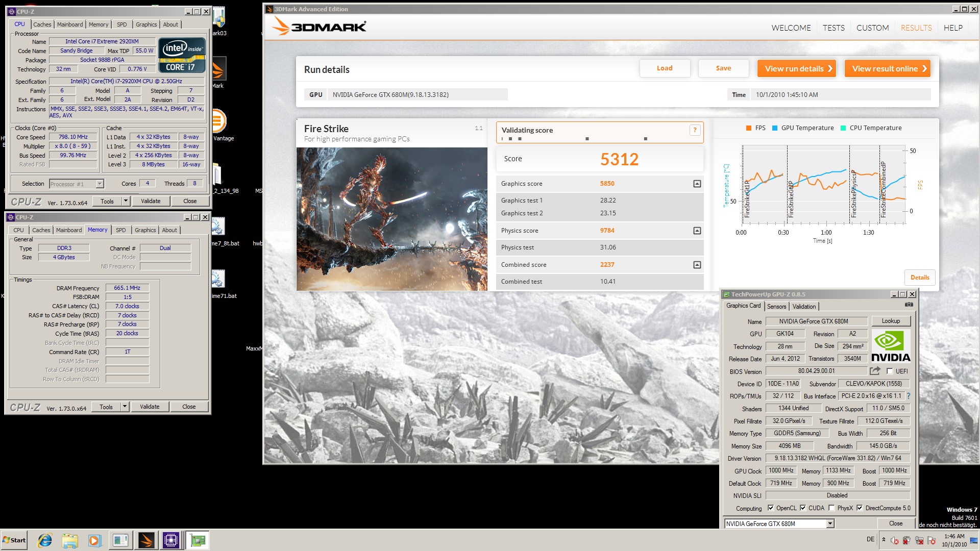Collapse the Combined score section
The image size is (980, 551).
pyautogui.click(x=697, y=265)
